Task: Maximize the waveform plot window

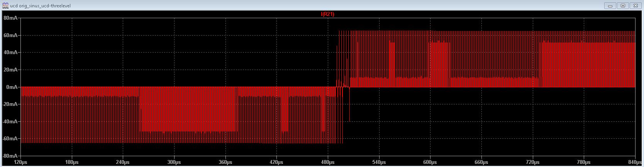Action: 623,5
